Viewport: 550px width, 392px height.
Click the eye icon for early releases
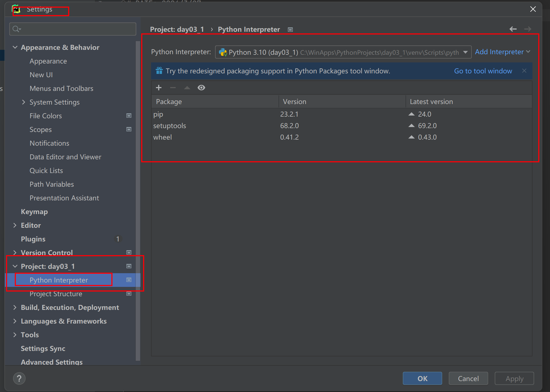click(x=201, y=88)
